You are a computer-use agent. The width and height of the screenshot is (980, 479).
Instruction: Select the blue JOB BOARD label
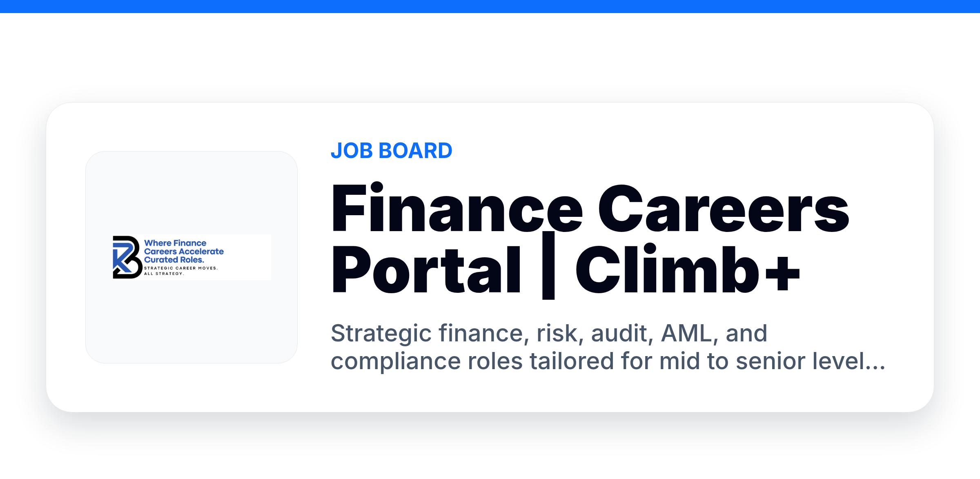391,151
